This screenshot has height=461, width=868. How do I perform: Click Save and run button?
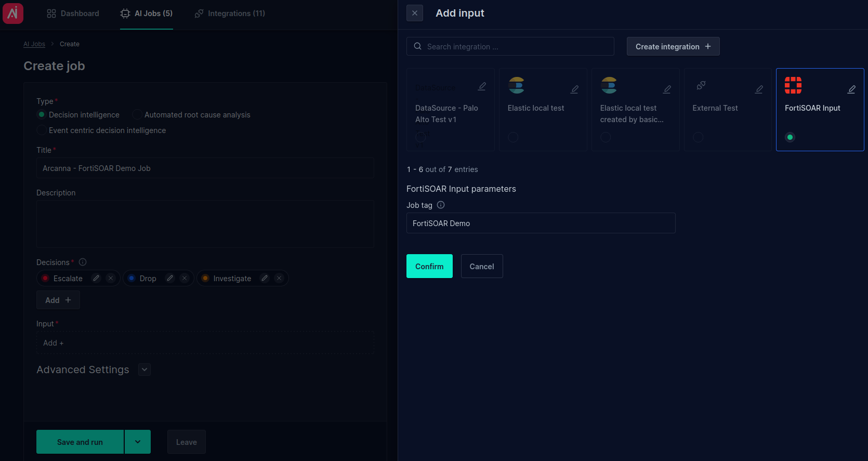click(x=80, y=442)
